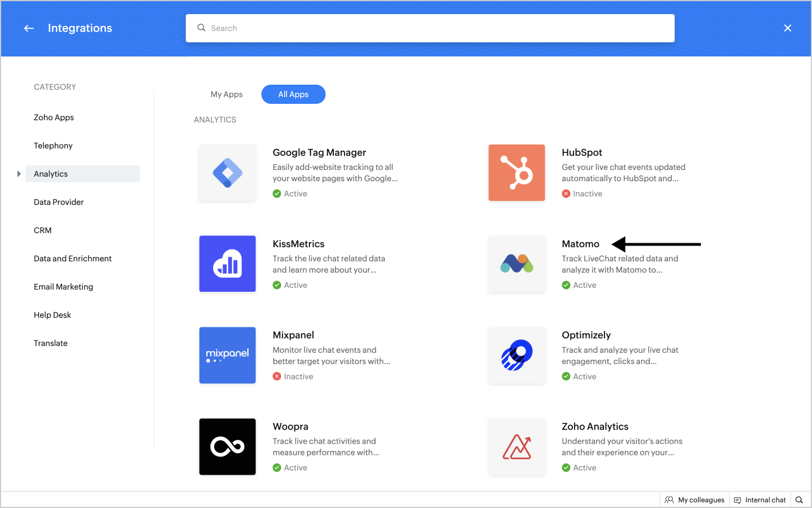812x508 pixels.
Task: Open Woopra title link
Action: (x=291, y=427)
